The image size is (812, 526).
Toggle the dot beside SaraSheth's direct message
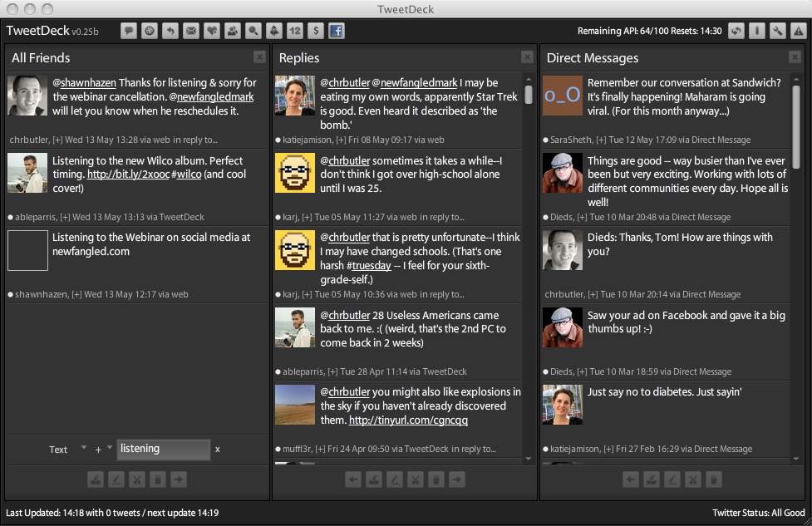[x=546, y=140]
